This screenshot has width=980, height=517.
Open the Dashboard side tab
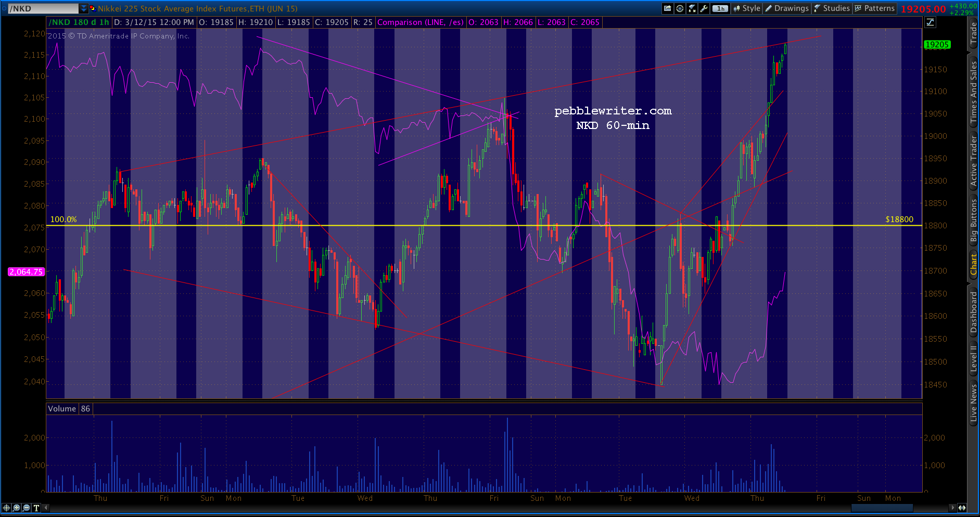point(973,312)
